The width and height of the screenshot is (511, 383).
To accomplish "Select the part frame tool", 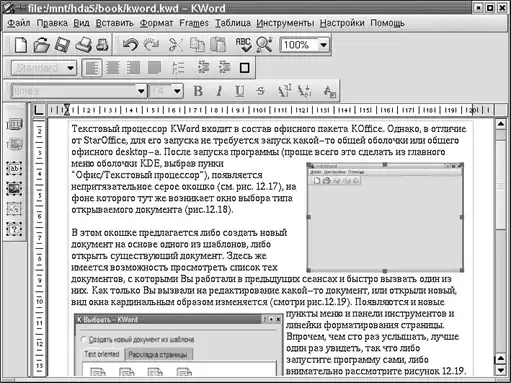I will 14,229.
